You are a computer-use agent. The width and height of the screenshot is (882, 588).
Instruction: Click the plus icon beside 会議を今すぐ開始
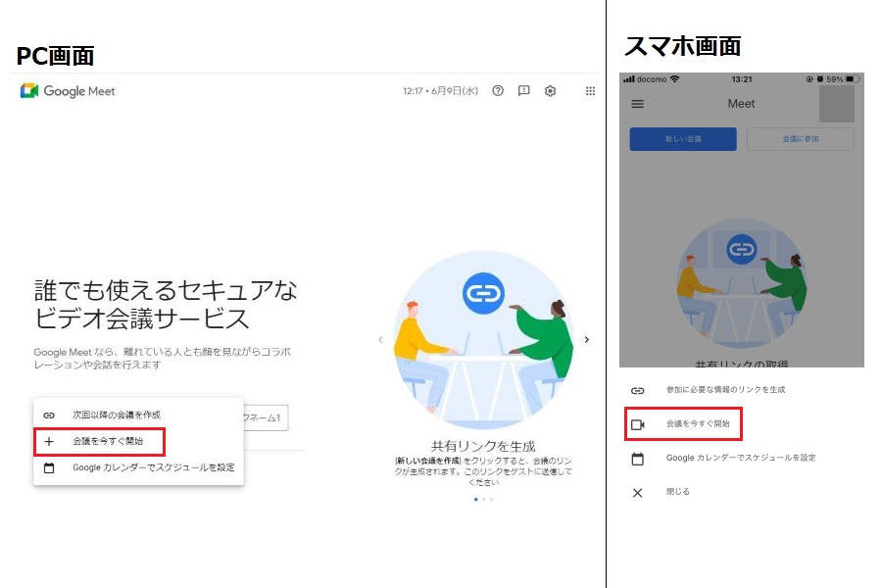(x=49, y=442)
